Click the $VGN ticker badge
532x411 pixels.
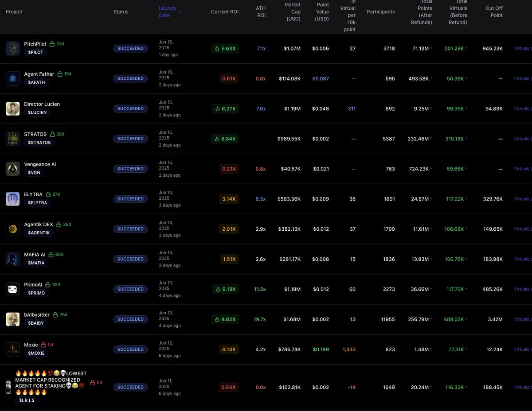click(34, 173)
